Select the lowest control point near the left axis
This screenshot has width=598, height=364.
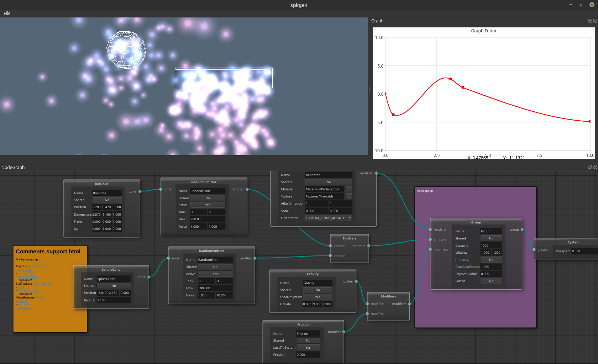pos(393,115)
